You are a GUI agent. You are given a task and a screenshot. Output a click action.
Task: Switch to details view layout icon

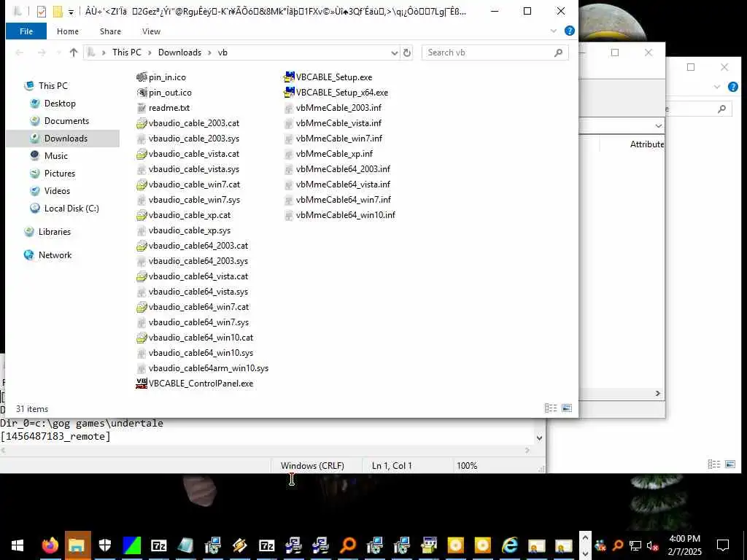click(x=551, y=408)
